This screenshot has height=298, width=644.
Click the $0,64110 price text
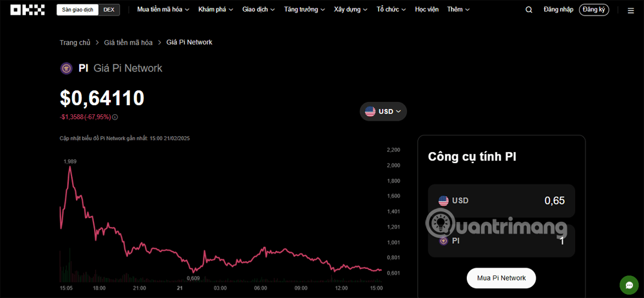[x=102, y=99]
